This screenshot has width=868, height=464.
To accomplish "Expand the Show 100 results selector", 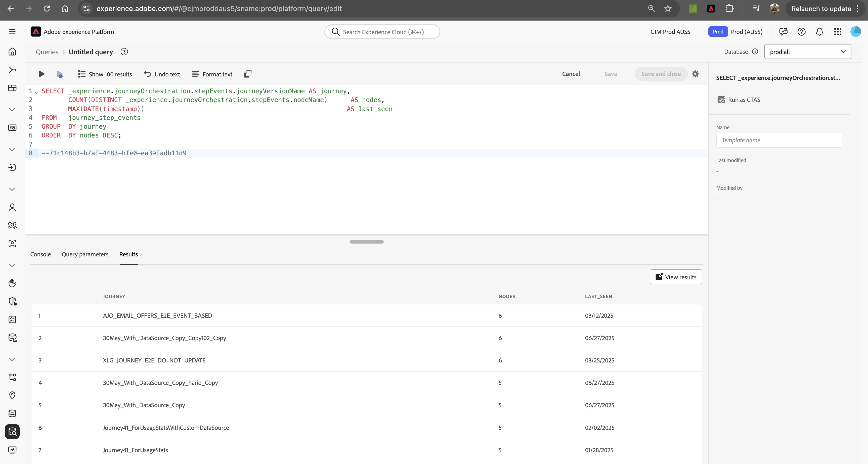I will (x=105, y=74).
